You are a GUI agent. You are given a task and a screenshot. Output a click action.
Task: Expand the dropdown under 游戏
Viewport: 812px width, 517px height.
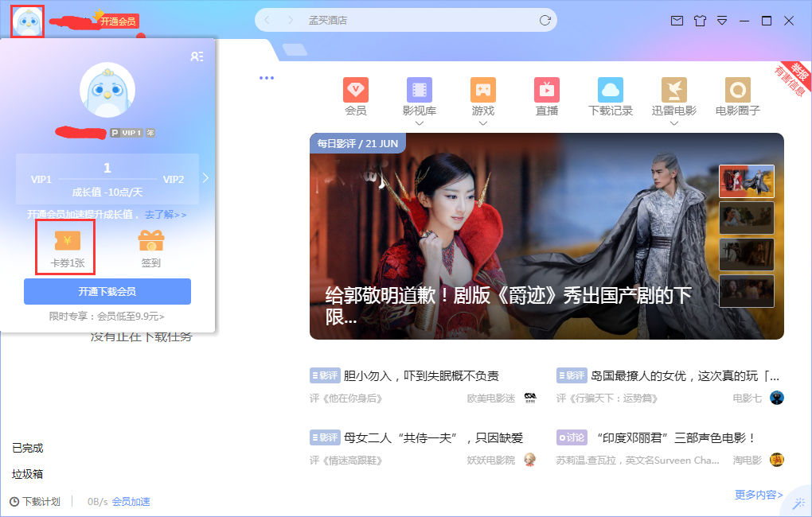tap(483, 123)
